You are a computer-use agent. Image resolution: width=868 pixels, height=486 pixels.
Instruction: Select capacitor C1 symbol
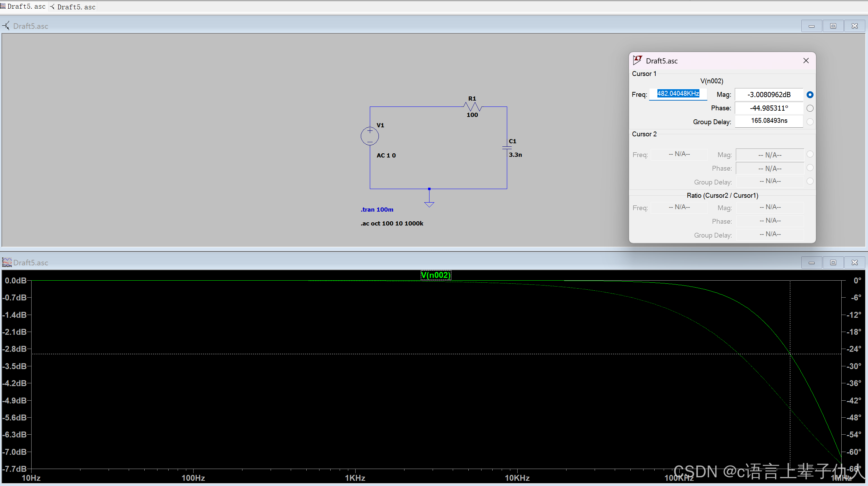click(x=507, y=148)
